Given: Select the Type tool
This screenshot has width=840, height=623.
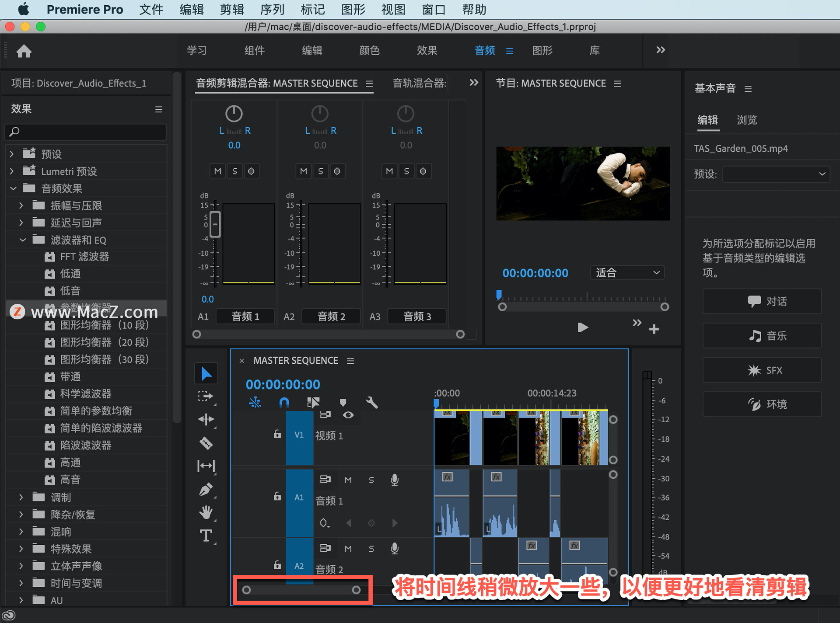Looking at the screenshot, I should coord(206,536).
